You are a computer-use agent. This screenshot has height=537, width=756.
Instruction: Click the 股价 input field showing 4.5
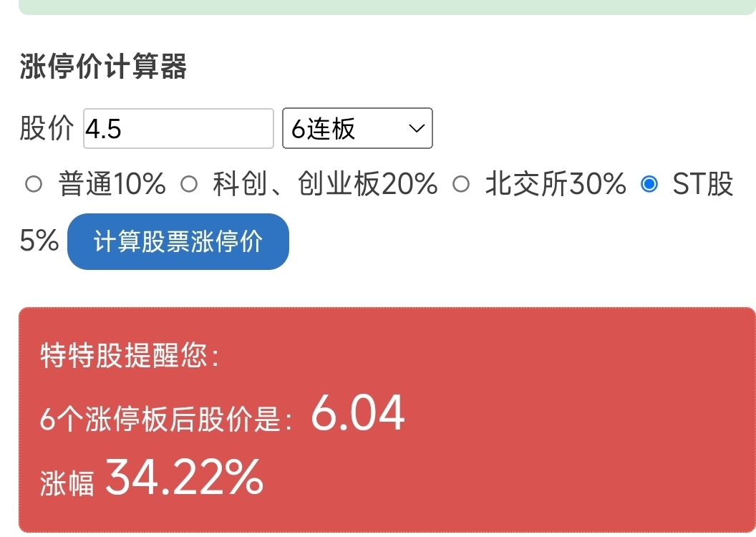178,128
